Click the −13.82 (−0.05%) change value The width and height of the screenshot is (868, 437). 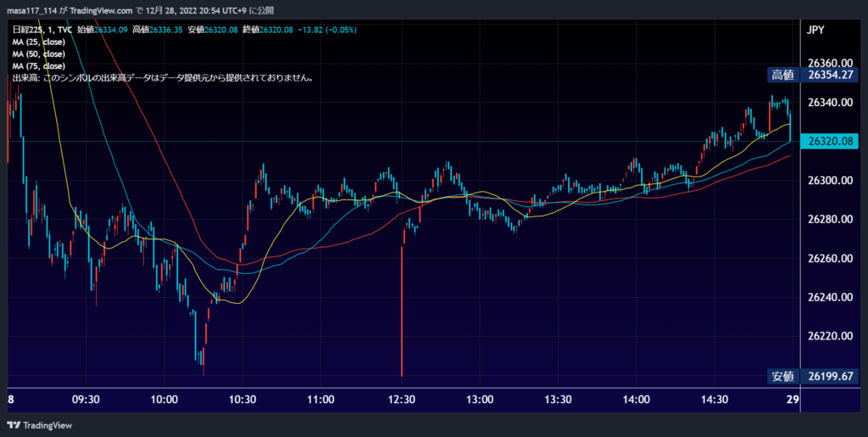327,30
